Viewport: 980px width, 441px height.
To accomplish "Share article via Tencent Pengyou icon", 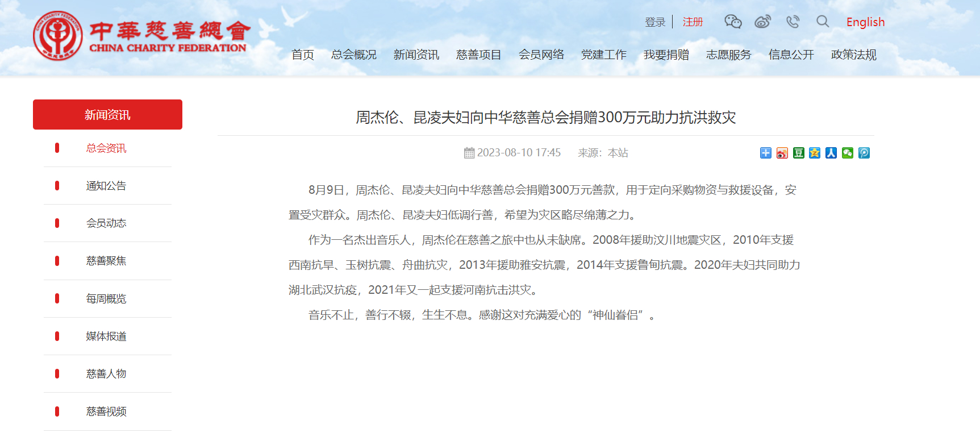I will pos(864,153).
